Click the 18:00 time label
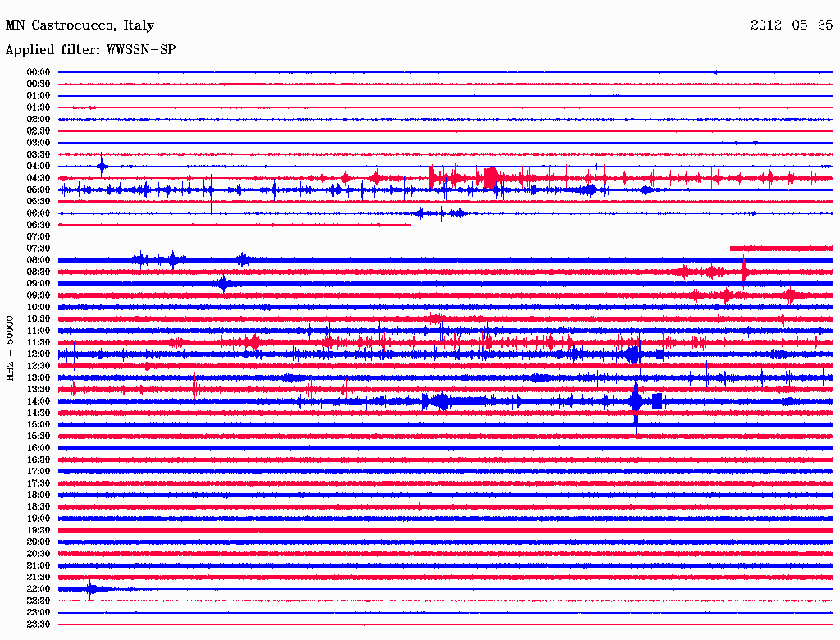This screenshot has height=640, width=840. [39, 496]
